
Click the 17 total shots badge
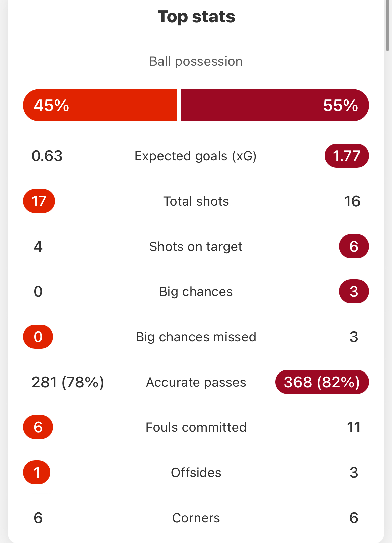tap(39, 201)
